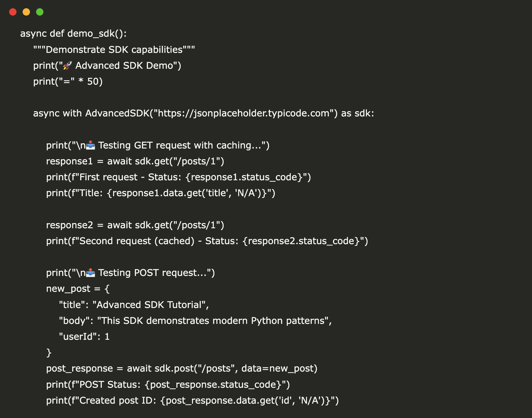Click the response1 variable assignment
Screen dimensions: 532x418
point(69,161)
